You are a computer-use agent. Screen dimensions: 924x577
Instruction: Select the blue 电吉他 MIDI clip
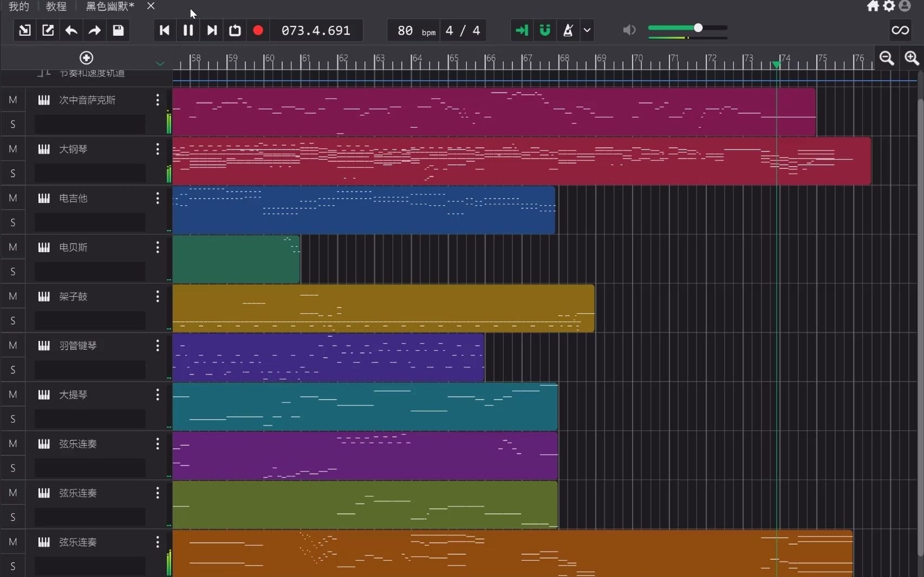[364, 210]
